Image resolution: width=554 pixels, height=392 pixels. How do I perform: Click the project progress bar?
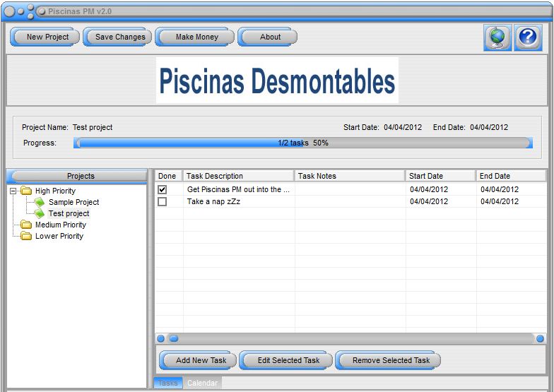click(x=303, y=143)
